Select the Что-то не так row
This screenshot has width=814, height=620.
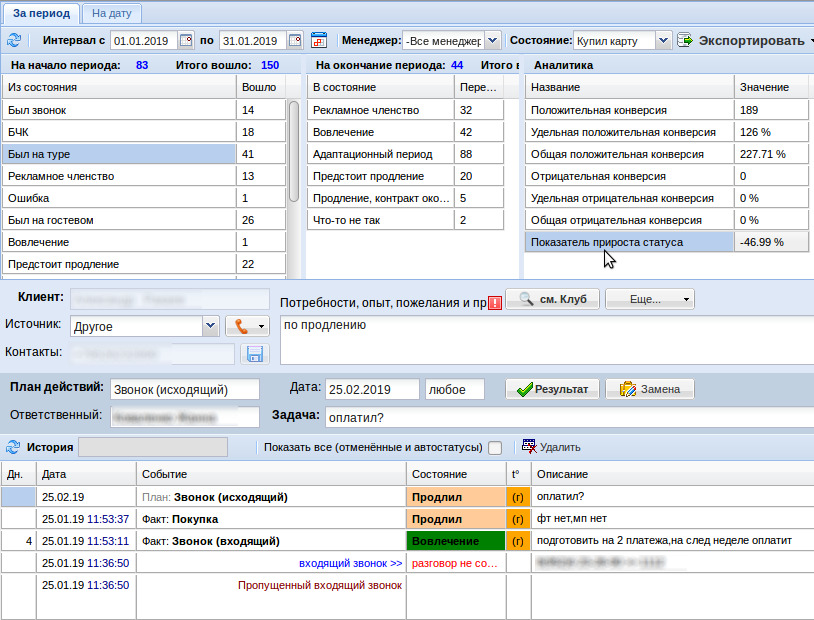405,220
